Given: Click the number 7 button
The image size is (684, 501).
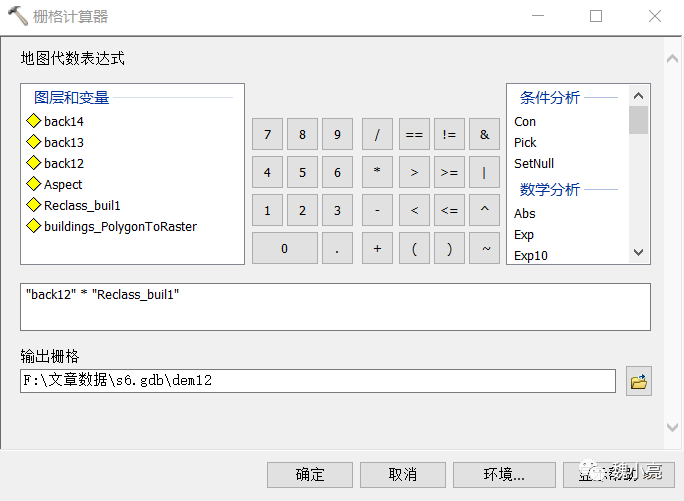Looking at the screenshot, I should coord(267,134).
